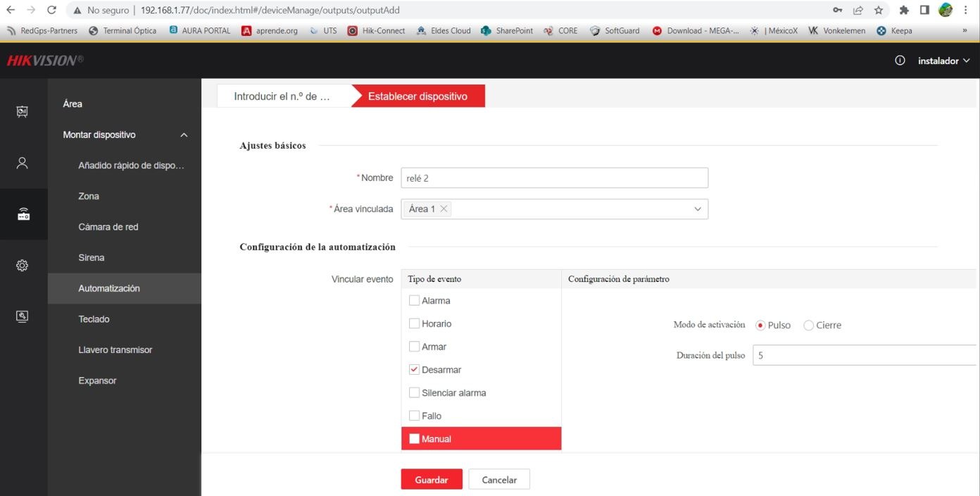Select the Cierre activation mode
980x496 pixels.
point(808,325)
